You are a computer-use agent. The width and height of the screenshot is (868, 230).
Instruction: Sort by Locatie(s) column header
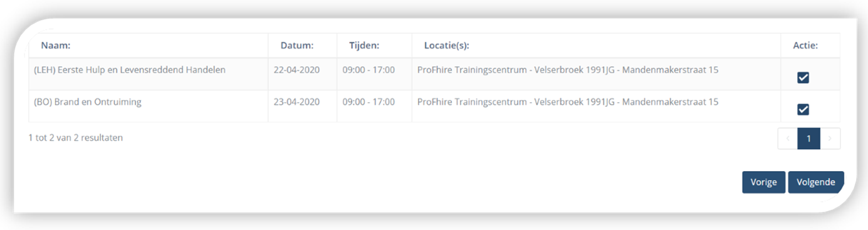coord(447,45)
